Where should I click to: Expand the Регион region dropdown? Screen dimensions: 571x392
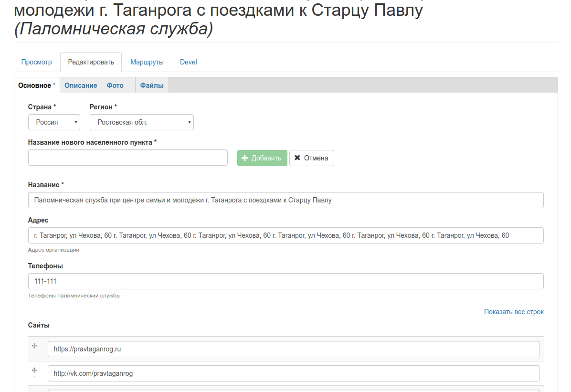[x=141, y=122]
